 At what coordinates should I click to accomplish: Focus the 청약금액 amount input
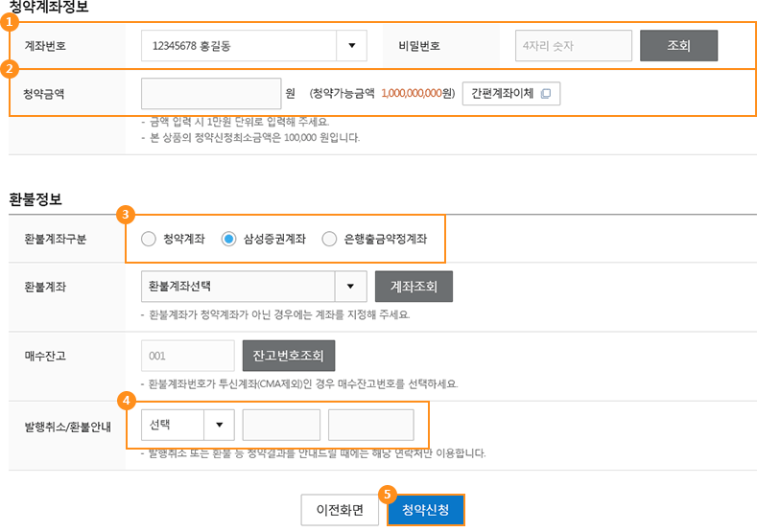[x=211, y=94]
